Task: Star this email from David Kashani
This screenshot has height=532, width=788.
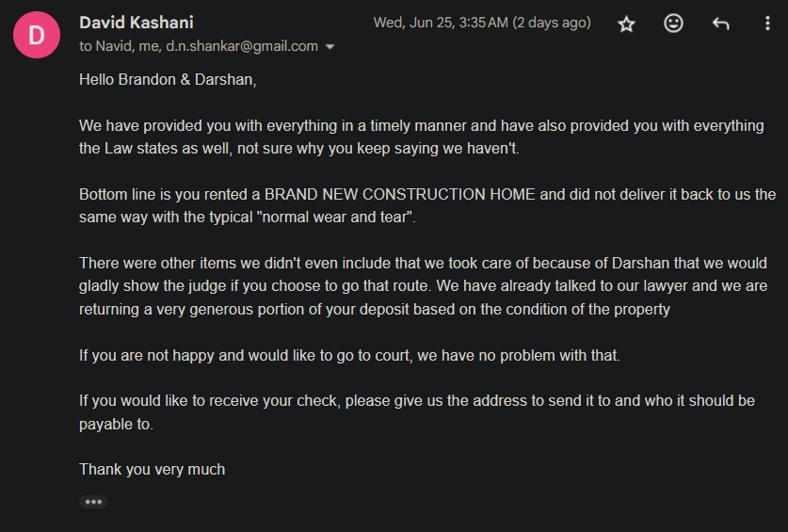Action: [626, 24]
